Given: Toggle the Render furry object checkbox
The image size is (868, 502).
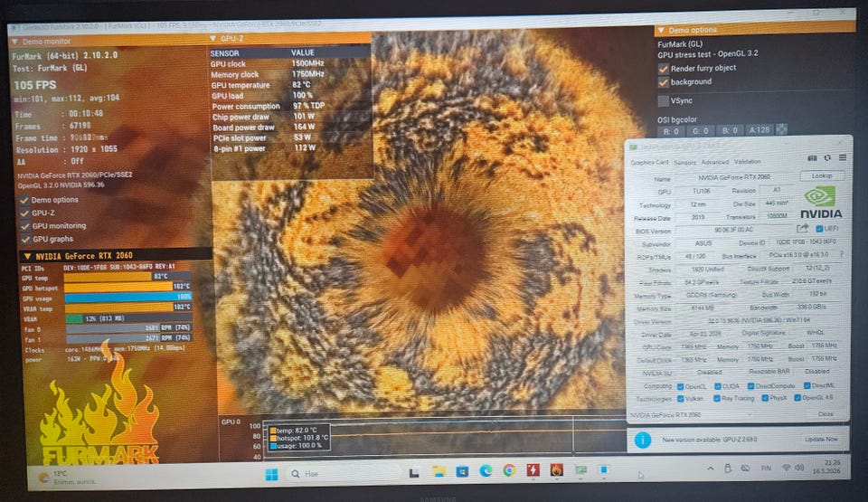Looking at the screenshot, I should 663,69.
